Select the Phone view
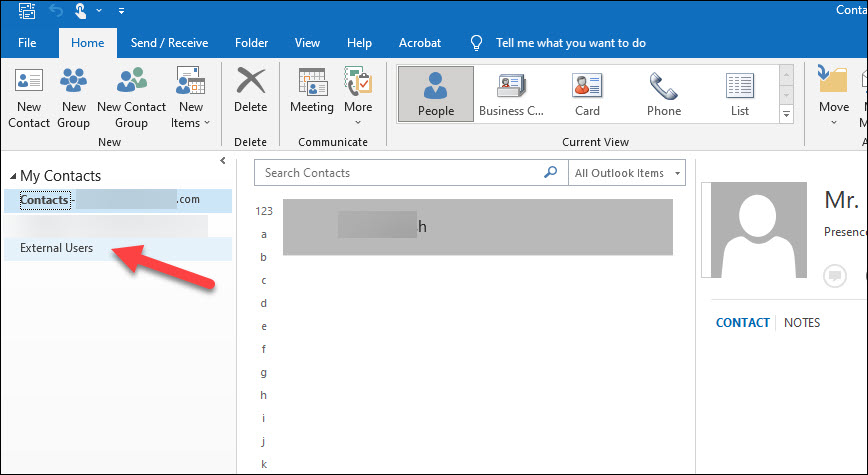868x475 pixels. click(664, 94)
